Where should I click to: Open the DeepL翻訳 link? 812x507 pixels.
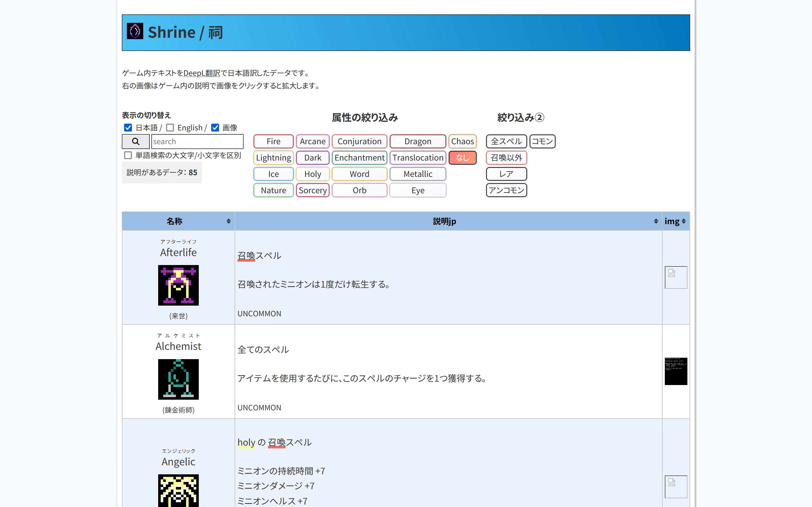click(x=201, y=73)
